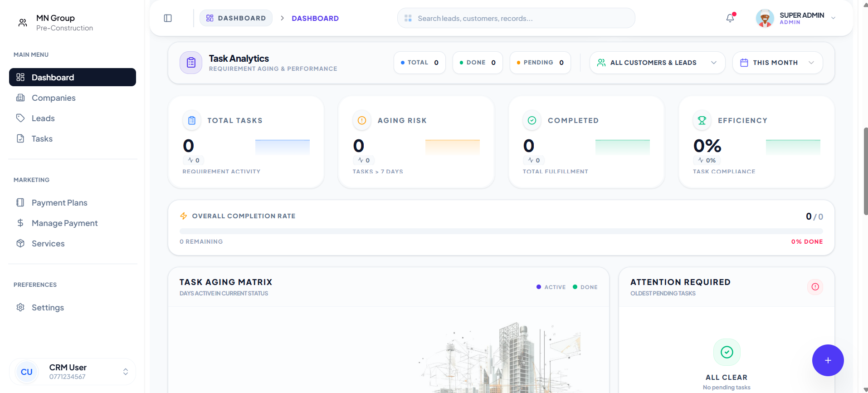Click the Tasks file icon in sidebar
868x393 pixels.
point(20,138)
